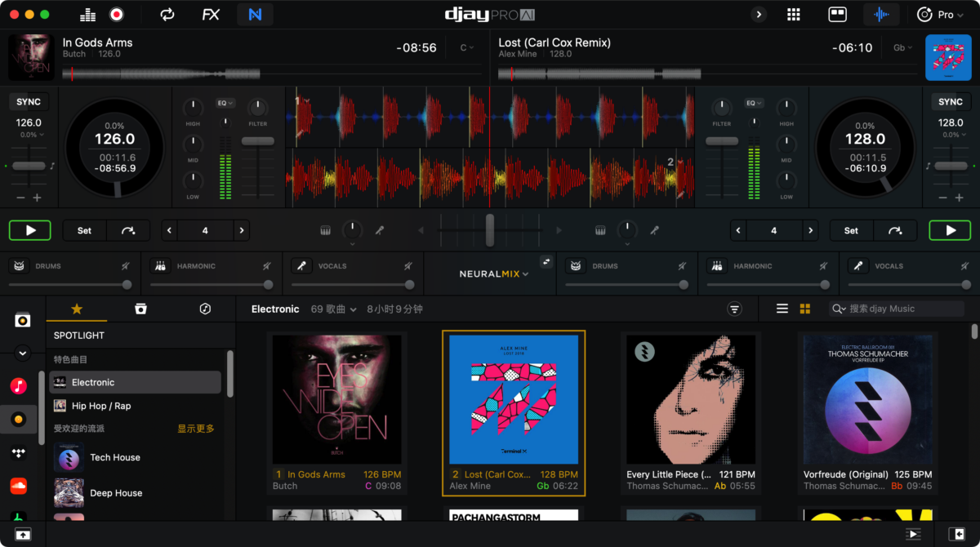Switch library to list view
Viewport: 980px width, 547px height.
pyautogui.click(x=782, y=309)
